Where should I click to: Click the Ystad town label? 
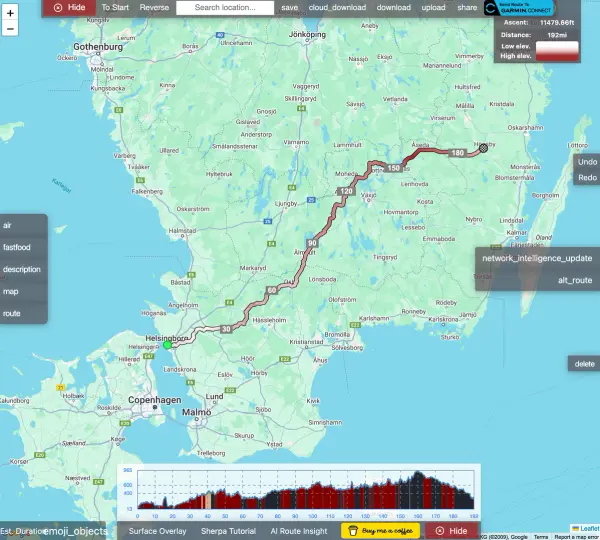274,444
